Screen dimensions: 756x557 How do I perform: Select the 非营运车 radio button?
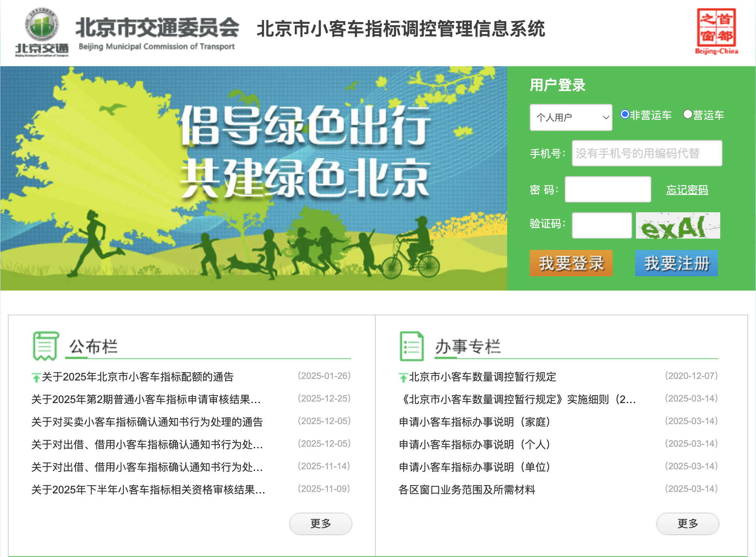click(625, 114)
